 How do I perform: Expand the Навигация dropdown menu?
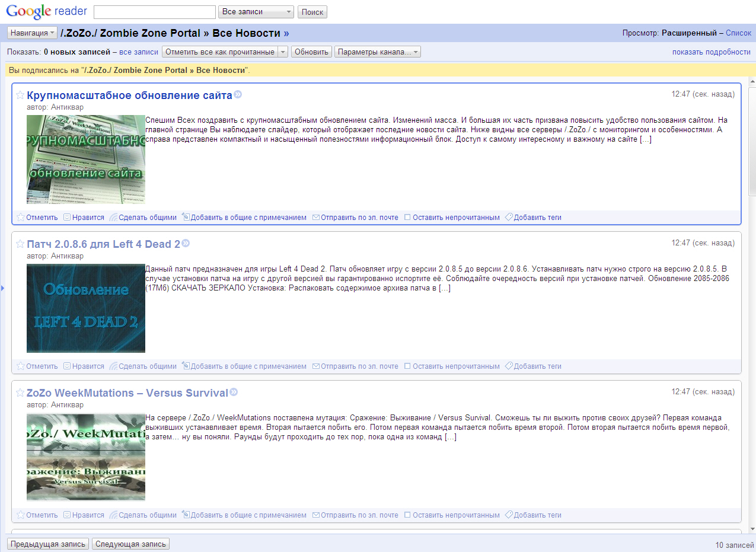pos(33,33)
